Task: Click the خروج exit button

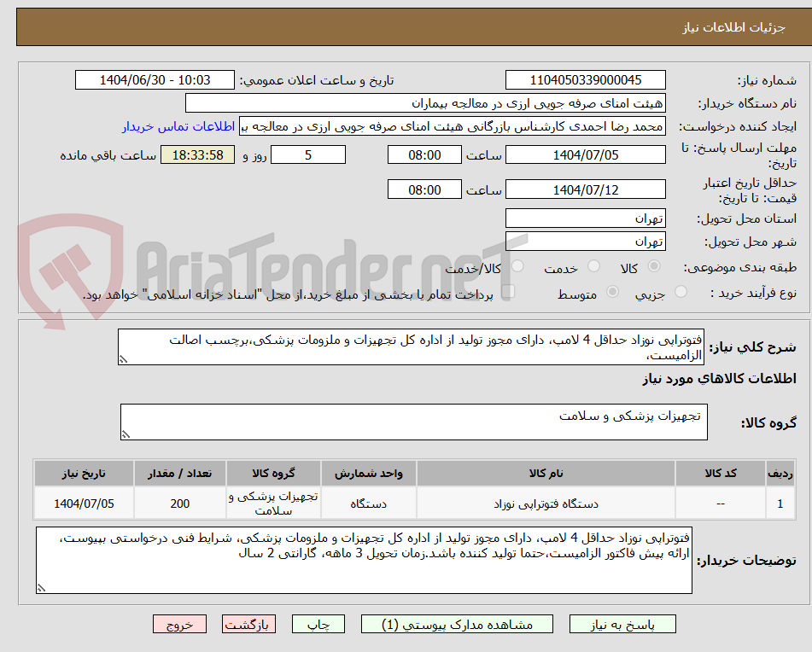Action: [179, 624]
